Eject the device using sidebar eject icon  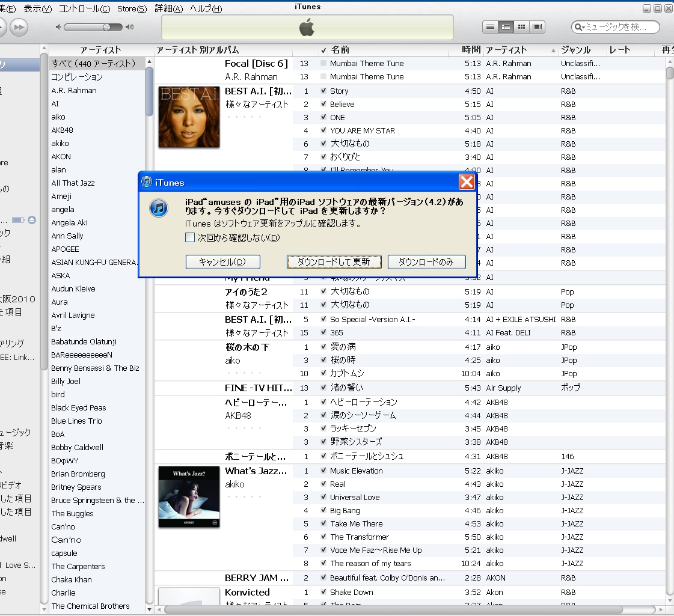pyautogui.click(x=32, y=220)
